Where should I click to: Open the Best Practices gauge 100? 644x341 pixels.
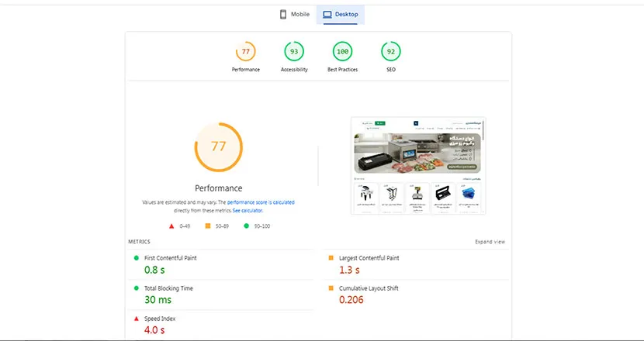(x=341, y=52)
